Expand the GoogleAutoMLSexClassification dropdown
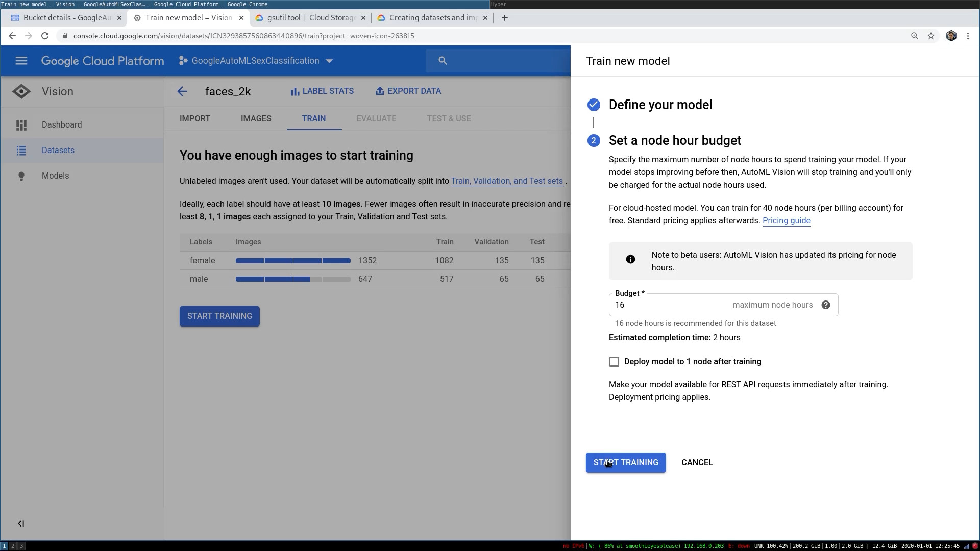 click(x=329, y=60)
